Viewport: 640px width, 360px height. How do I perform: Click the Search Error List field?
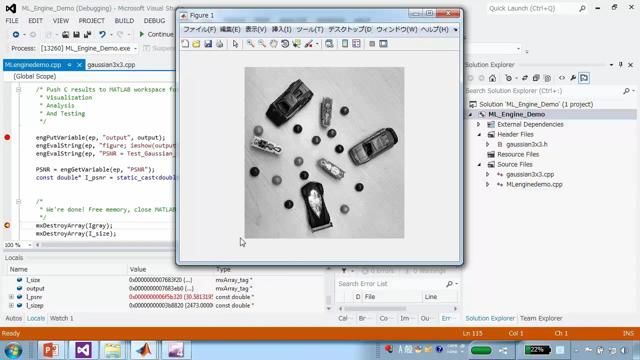[x=391, y=284]
